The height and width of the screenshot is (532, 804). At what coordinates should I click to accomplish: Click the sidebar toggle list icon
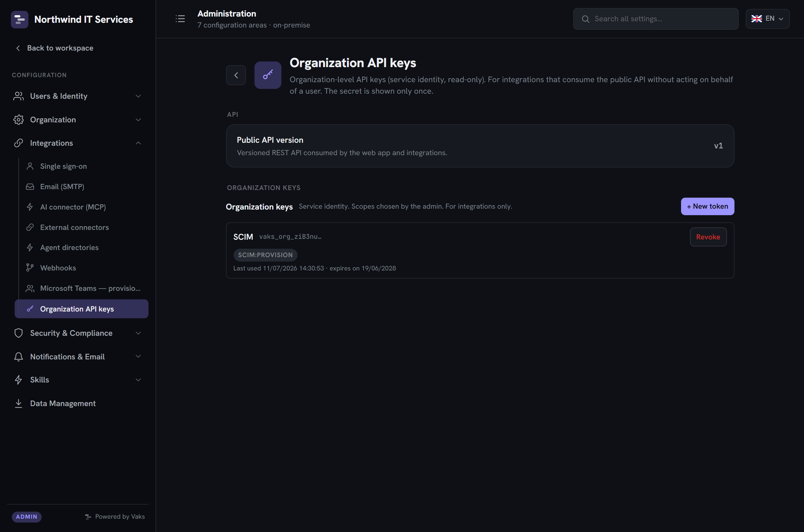coord(180,19)
